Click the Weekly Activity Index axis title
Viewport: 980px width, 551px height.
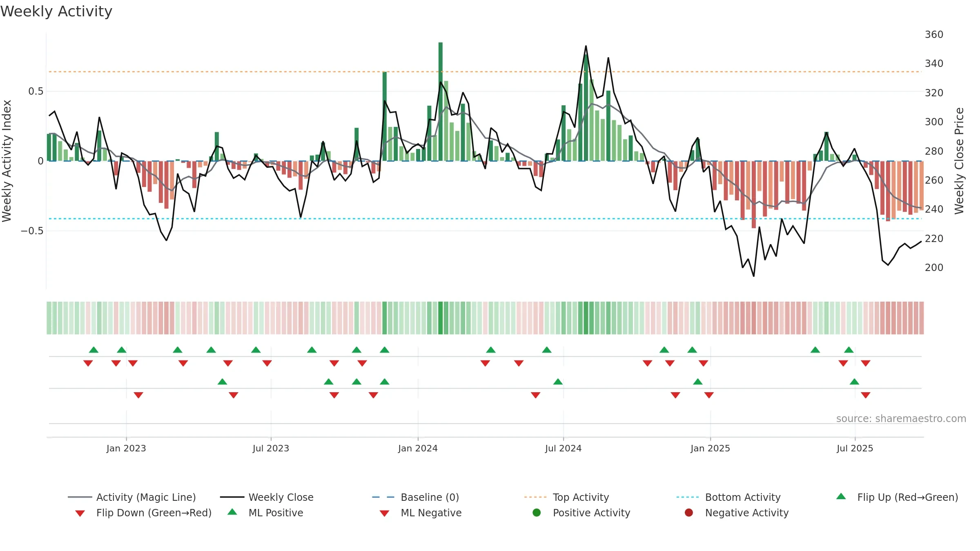point(7,161)
